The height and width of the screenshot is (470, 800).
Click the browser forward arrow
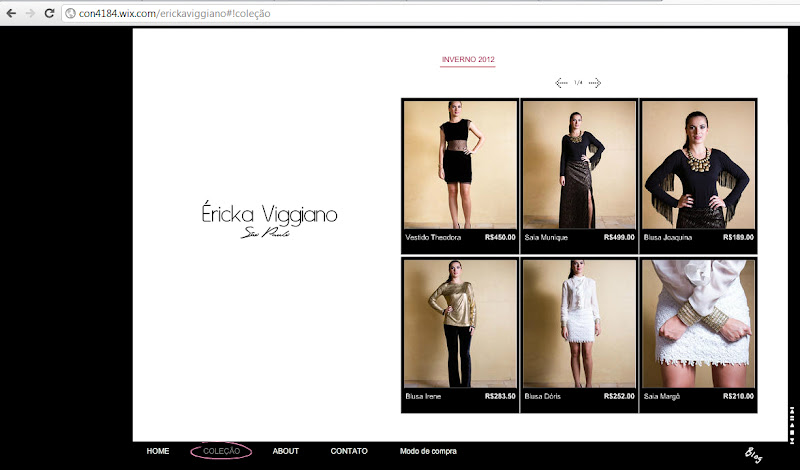[x=30, y=13]
